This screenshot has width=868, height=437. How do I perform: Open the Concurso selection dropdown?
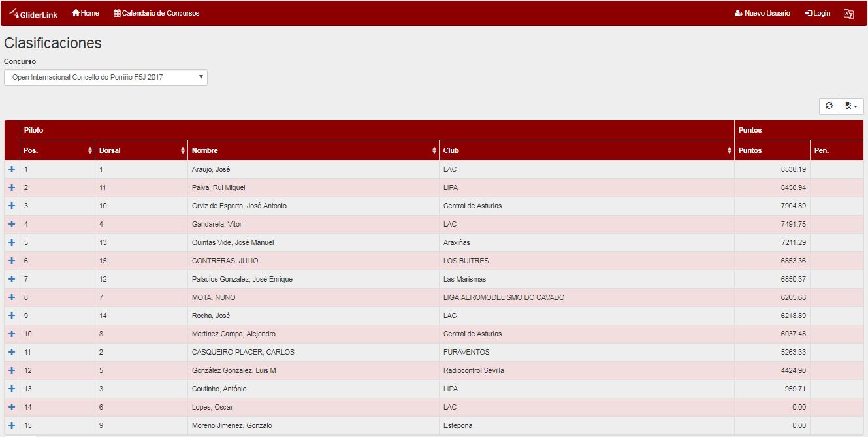point(106,77)
